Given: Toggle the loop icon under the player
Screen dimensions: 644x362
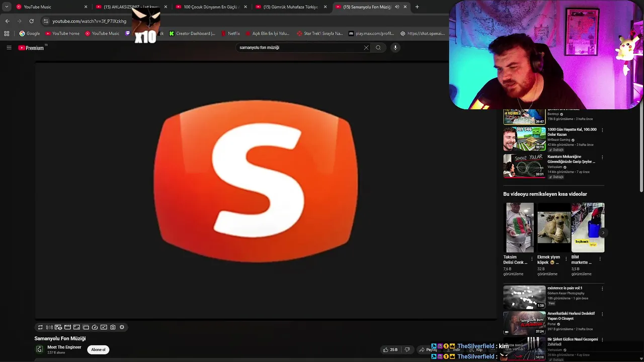Looking at the screenshot, I should coord(40,327).
